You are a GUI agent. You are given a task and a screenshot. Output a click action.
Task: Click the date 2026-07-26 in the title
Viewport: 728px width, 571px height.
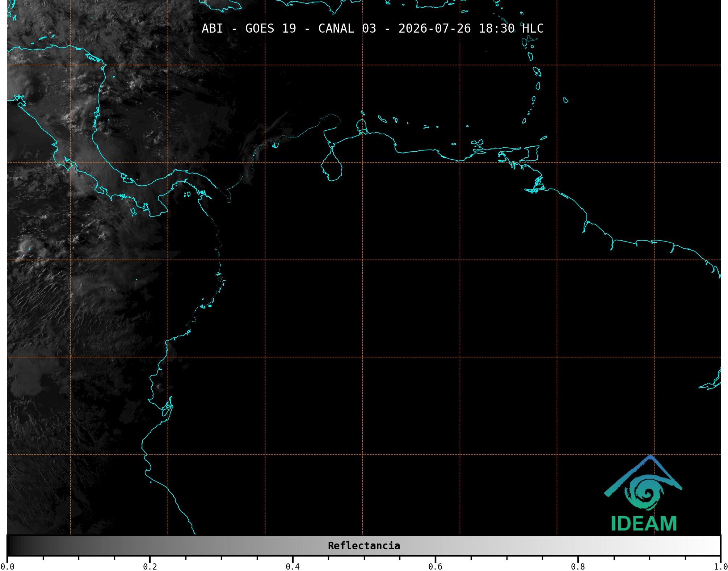coord(435,29)
